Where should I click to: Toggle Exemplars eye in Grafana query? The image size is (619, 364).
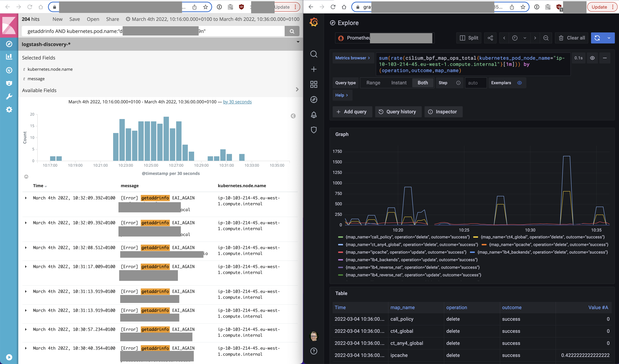[x=519, y=83]
